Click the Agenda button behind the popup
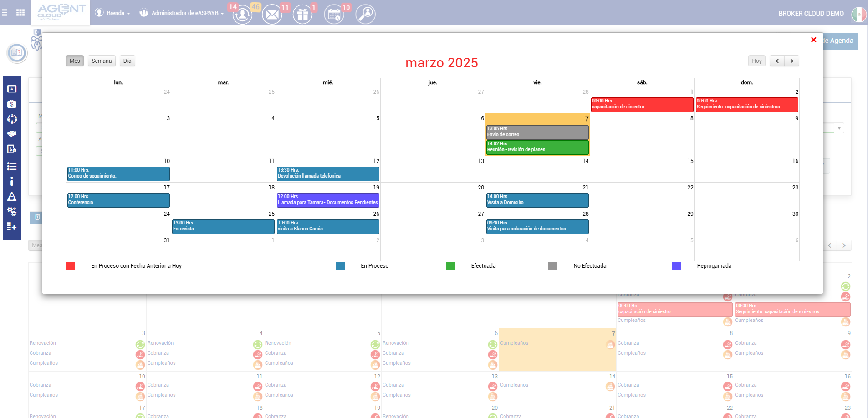Image resolution: width=868 pixels, height=418 pixels. (841, 41)
